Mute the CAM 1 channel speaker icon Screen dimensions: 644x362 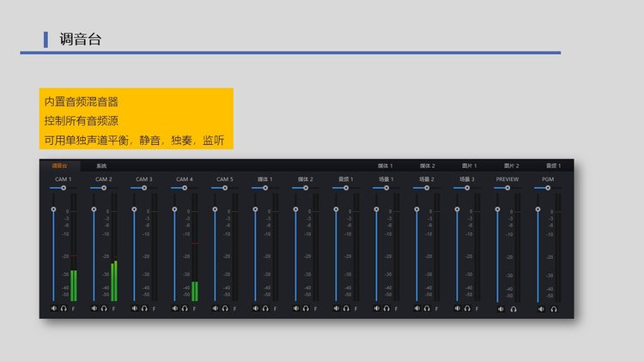coord(54,308)
